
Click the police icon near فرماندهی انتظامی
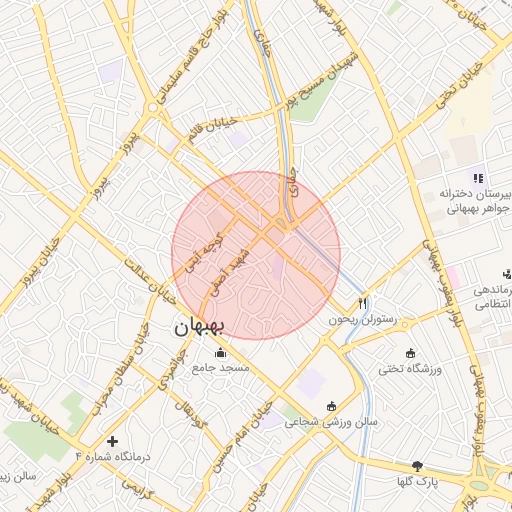508,274
